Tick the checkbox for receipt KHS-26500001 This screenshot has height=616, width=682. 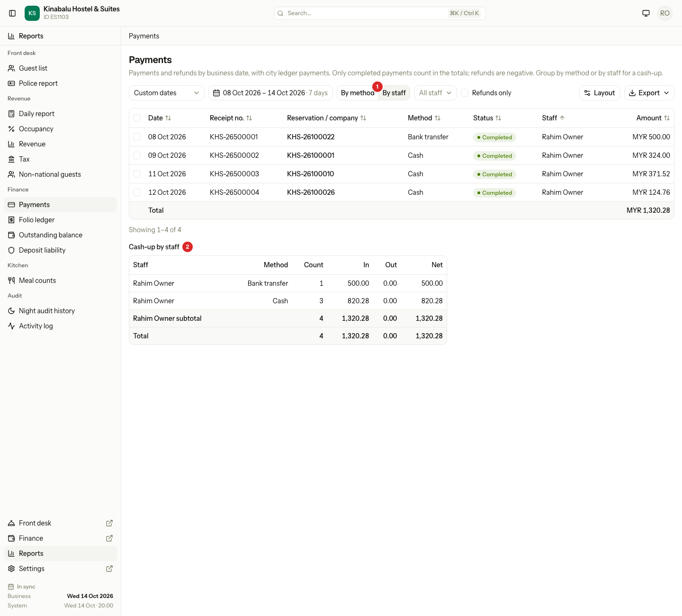137,137
